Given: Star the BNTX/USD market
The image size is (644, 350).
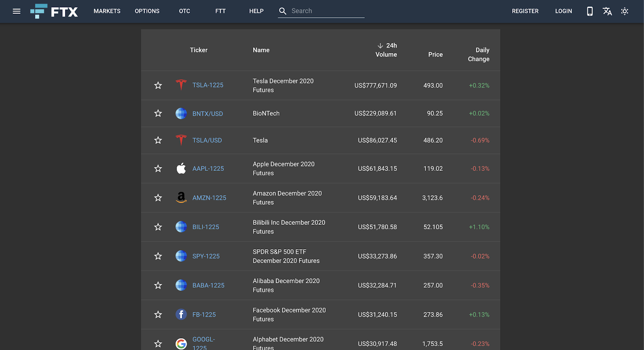Looking at the screenshot, I should coord(158,114).
